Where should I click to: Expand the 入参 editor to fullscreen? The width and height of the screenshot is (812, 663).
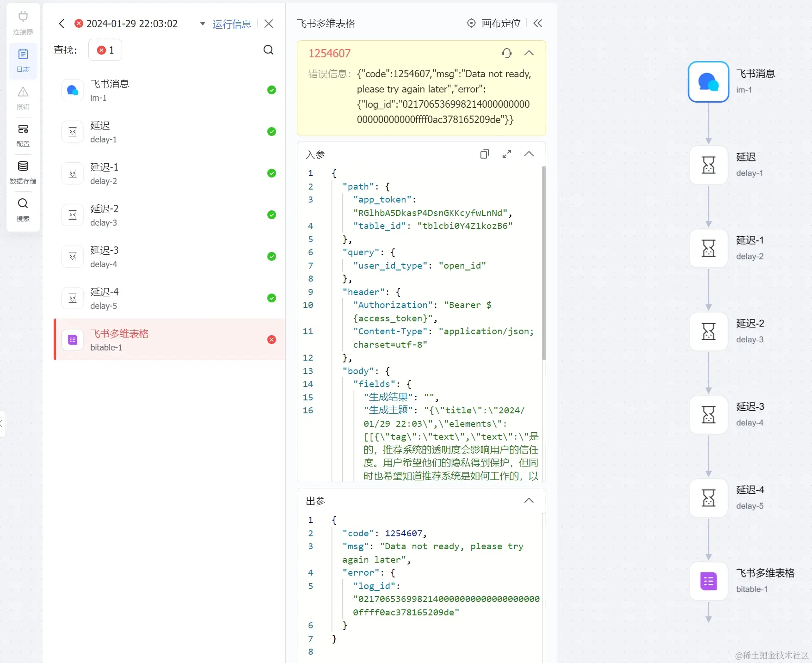coord(507,154)
